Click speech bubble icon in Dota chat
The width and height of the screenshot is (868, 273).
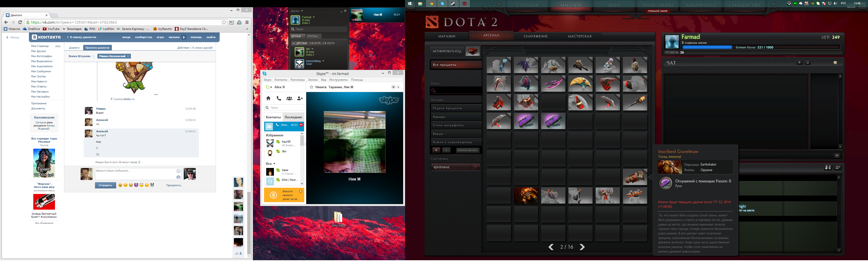point(835,63)
